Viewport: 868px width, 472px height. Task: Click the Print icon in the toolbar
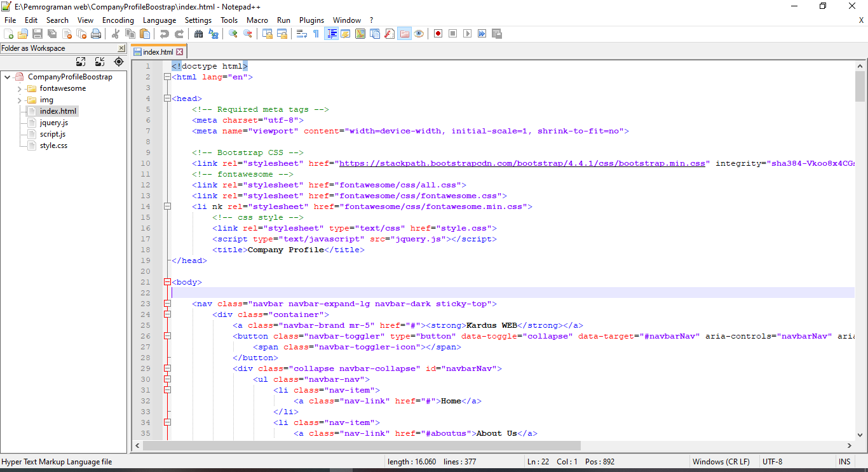pos(95,33)
